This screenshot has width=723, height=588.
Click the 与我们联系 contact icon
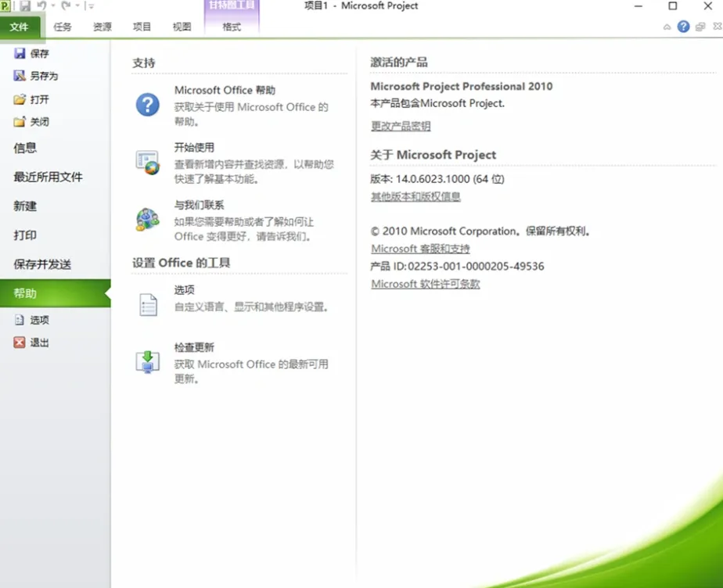148,220
